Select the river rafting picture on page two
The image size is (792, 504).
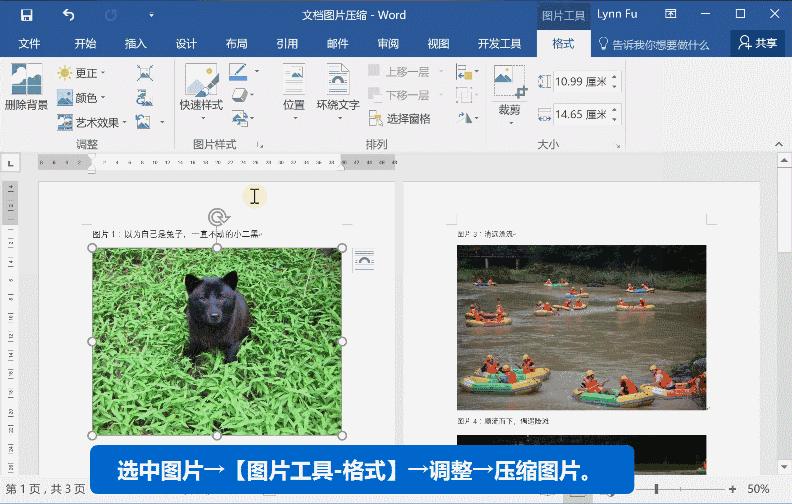coord(581,327)
